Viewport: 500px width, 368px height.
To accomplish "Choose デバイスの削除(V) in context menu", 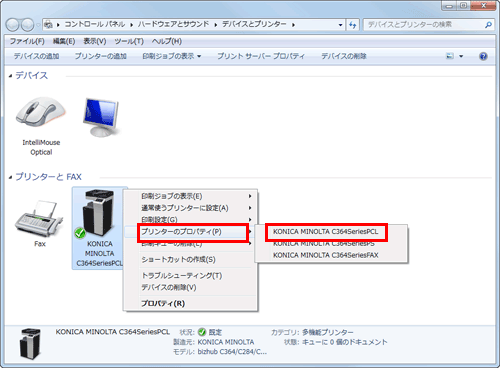I will tap(190, 287).
